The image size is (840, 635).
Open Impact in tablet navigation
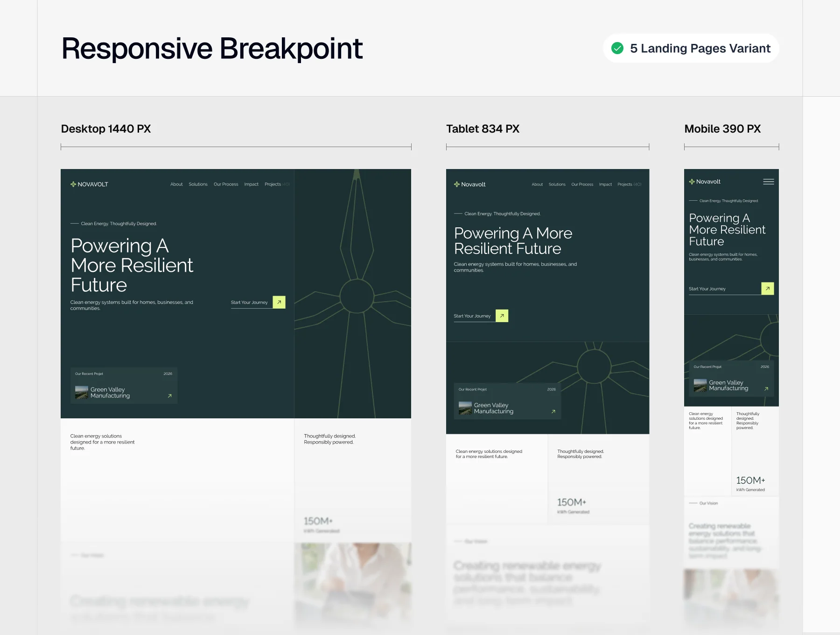point(605,184)
